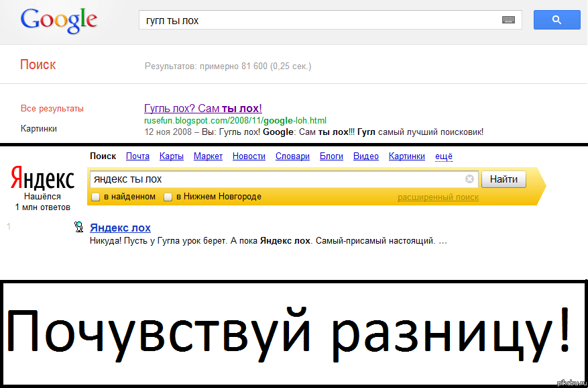This screenshot has width=588, height=388.
Task: Click the red 'Поиск' heading on Google
Action: coord(38,65)
